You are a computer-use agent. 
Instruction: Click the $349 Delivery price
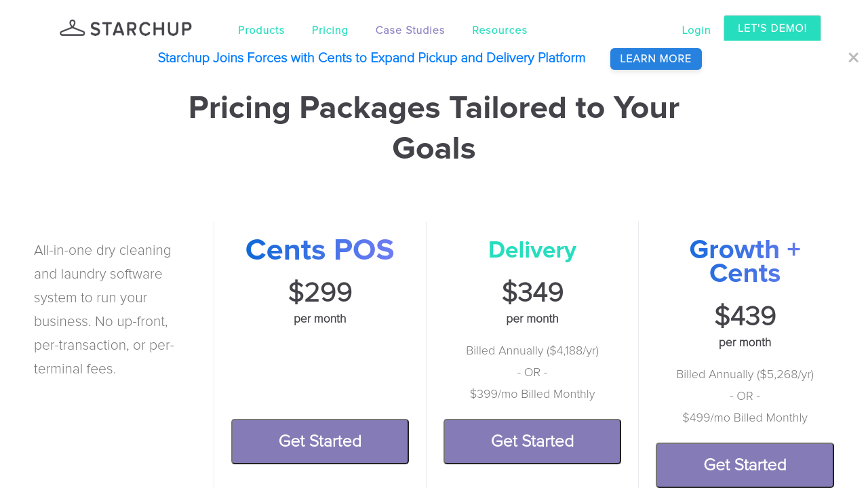[x=532, y=293]
